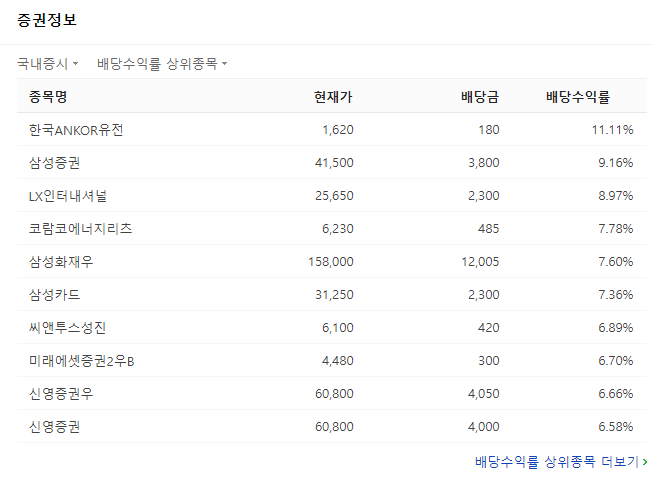Expand the 배당수익률 상위종목 dropdown
Screen dimensions: 652x478
[x=162, y=64]
